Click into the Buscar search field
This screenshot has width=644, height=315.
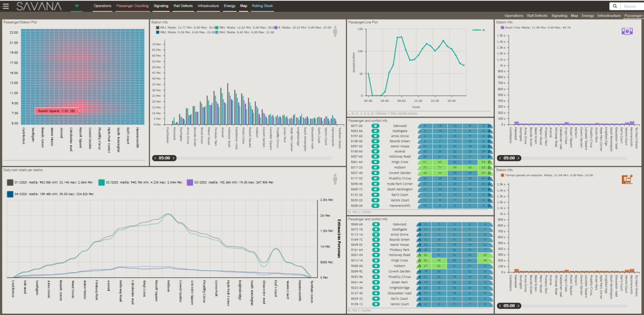tap(631, 6)
